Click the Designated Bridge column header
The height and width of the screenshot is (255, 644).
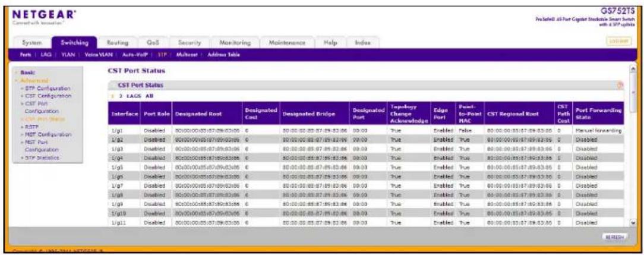point(315,114)
